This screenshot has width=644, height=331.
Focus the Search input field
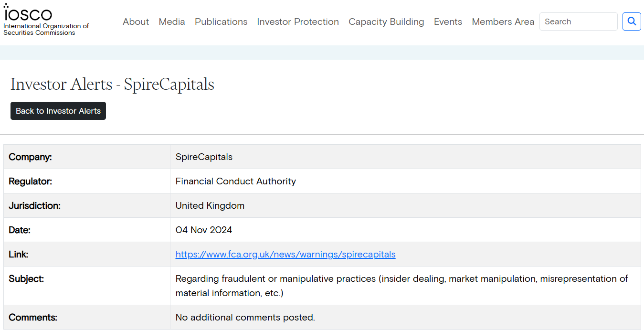pos(578,21)
